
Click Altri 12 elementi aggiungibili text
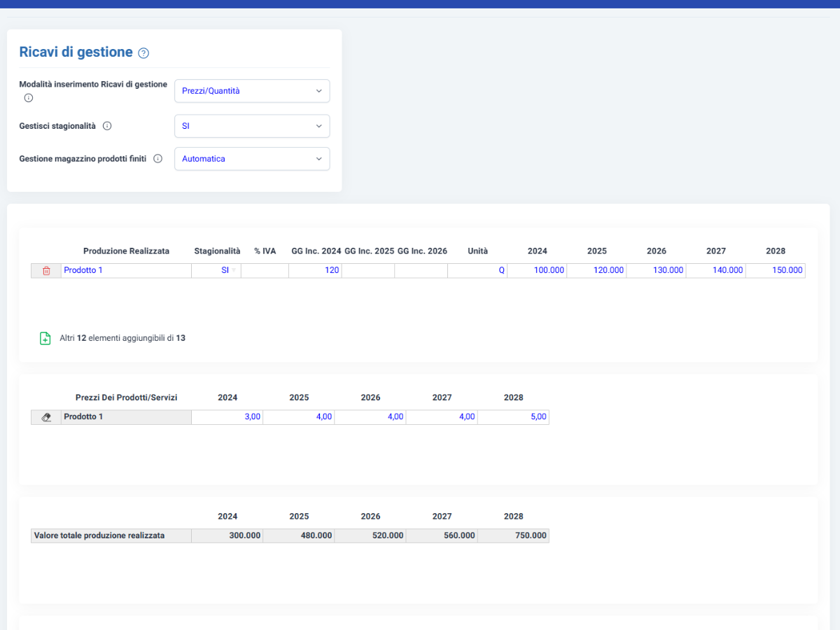coord(122,338)
